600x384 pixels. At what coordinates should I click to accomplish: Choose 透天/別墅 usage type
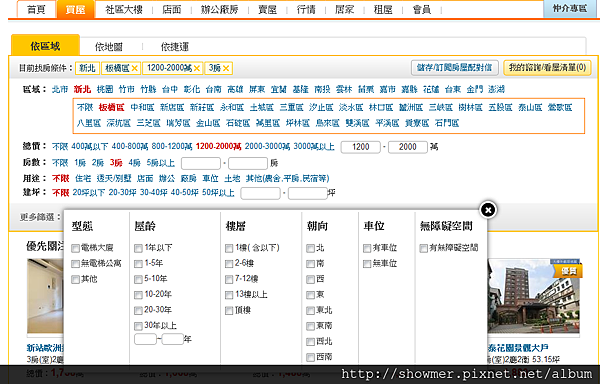pos(114,178)
